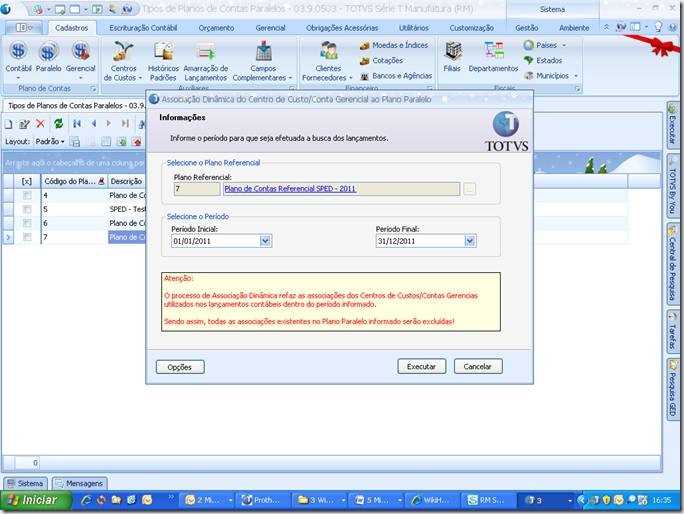684x514 pixels.
Task: Click the Código do Pla... column header
Action: [74, 181]
